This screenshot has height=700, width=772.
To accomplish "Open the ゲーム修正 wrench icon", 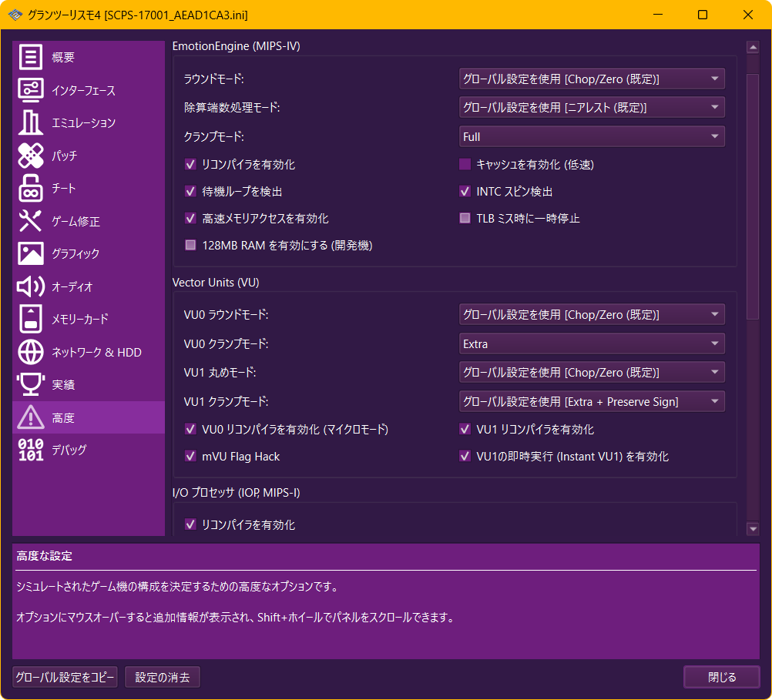I will tap(31, 221).
